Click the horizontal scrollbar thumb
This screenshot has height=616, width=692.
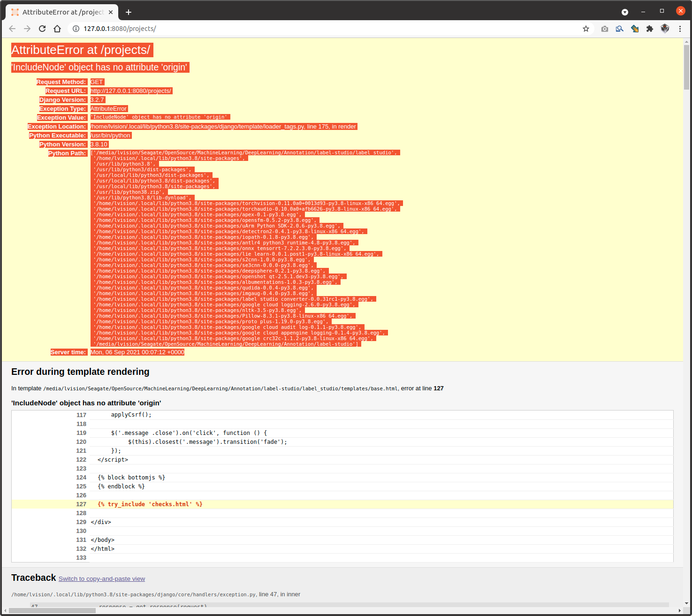point(52,610)
